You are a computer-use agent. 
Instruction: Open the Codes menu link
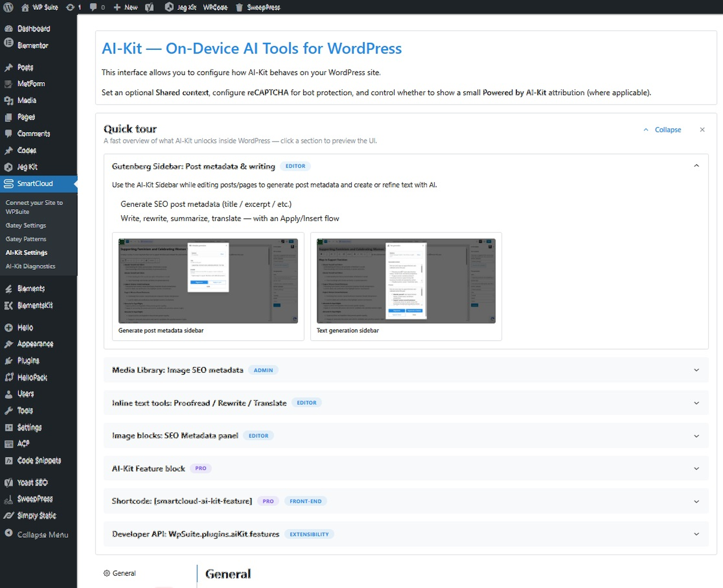point(27,150)
